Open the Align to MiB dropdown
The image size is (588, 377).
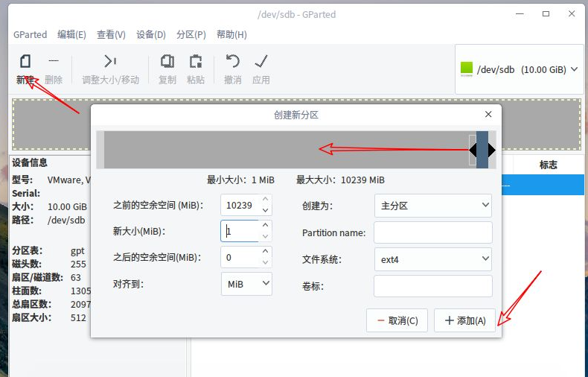[x=246, y=284]
